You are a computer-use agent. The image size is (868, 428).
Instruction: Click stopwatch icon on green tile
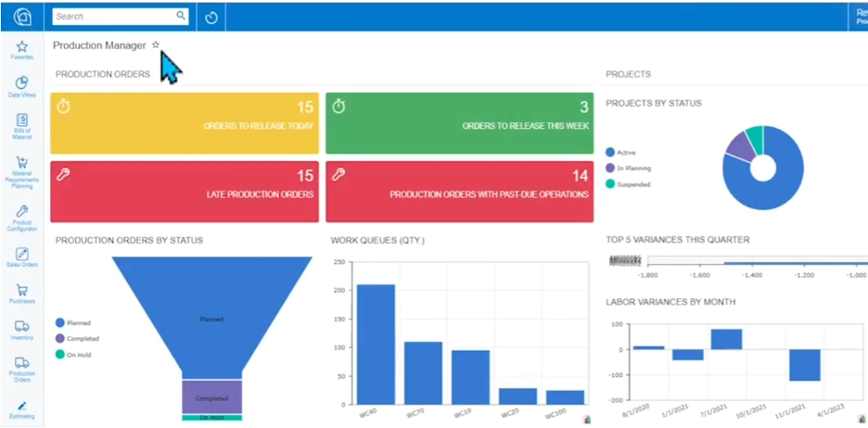338,107
